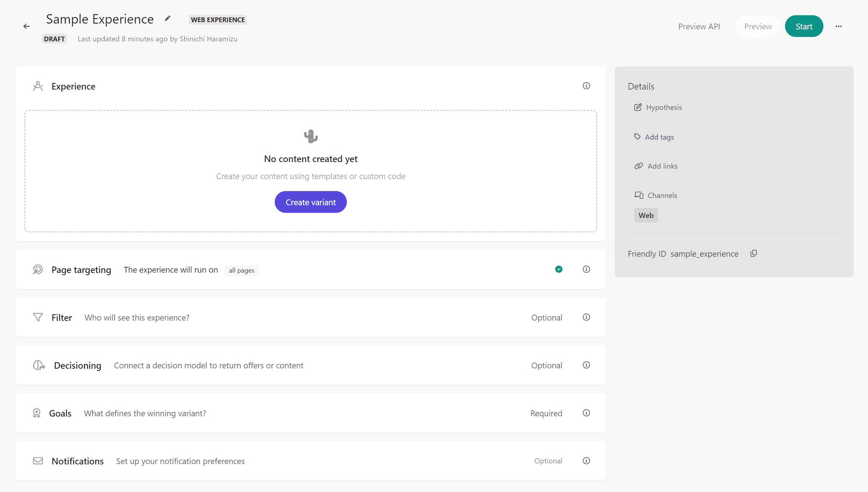Screen dimensions: 868x492
Task: Click 'Connect a decision model' description
Action: 208,365
